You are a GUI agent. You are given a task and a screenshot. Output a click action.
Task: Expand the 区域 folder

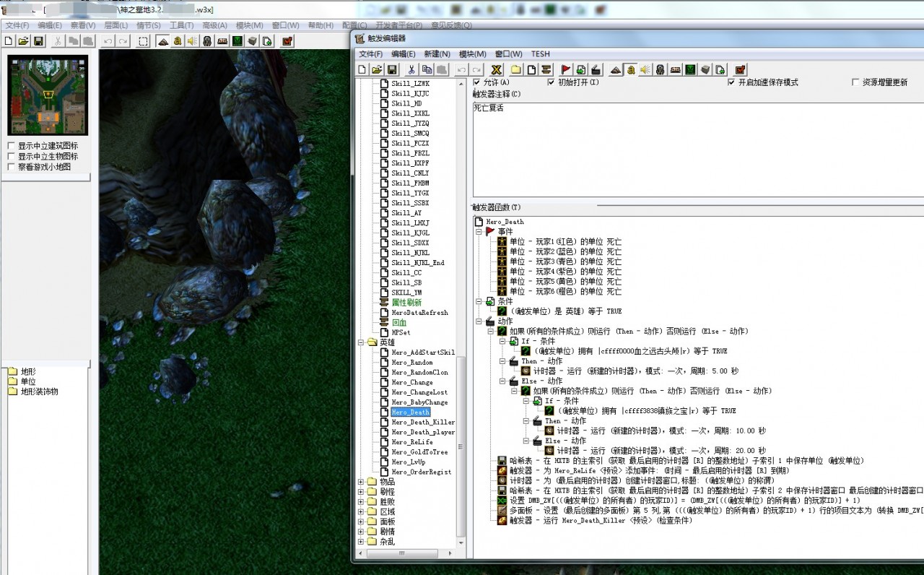pyautogui.click(x=362, y=511)
